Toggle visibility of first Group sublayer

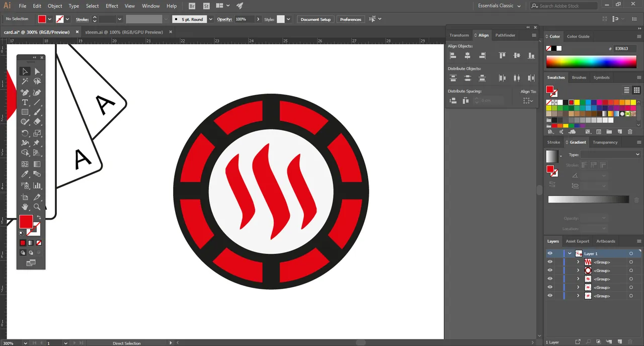click(x=550, y=262)
